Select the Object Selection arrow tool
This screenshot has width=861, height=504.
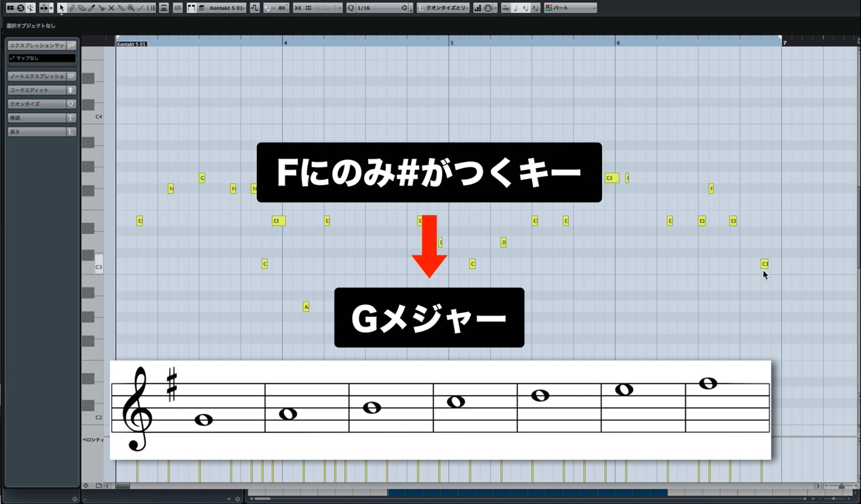tap(61, 8)
